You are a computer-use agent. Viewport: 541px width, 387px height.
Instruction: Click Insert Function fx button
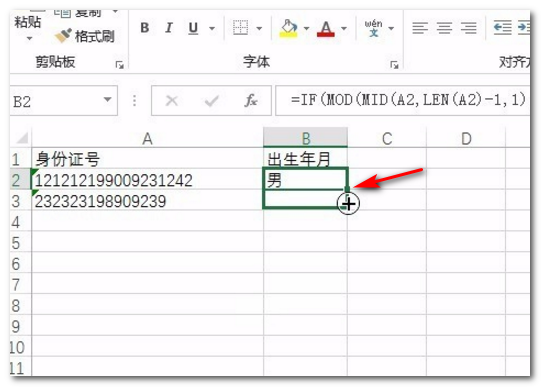point(251,101)
